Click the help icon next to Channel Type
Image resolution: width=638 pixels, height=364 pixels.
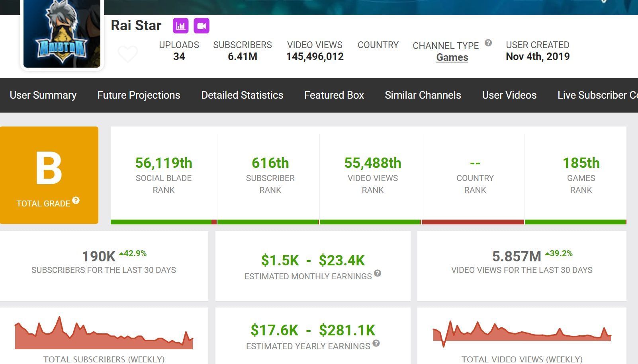(488, 43)
